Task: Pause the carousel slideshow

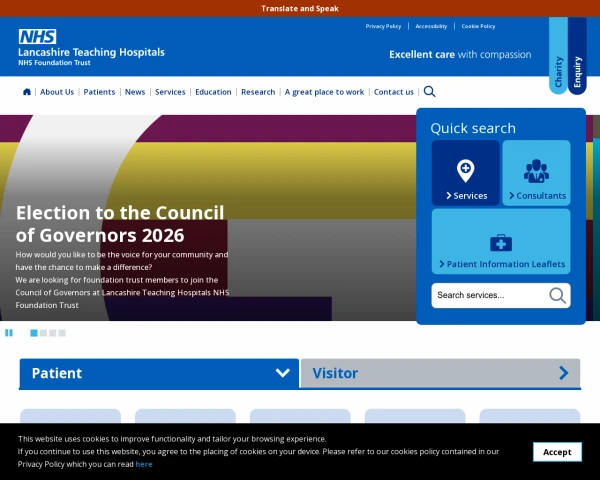Action: [9, 332]
